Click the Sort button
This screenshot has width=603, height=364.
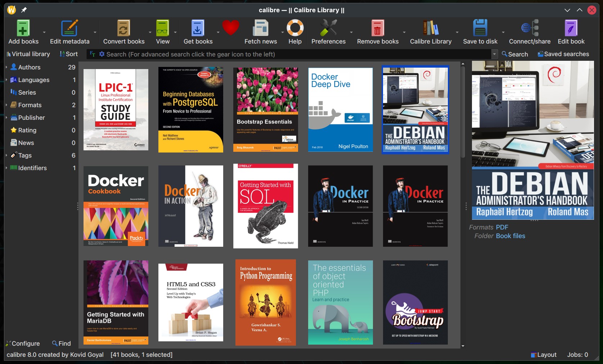[x=69, y=54]
